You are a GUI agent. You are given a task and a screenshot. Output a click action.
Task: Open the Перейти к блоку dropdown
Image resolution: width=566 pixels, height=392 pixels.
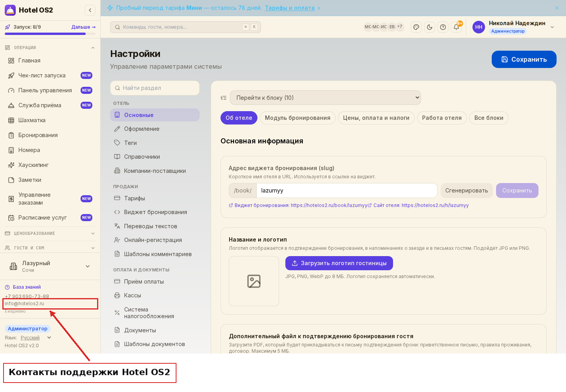[325, 98]
